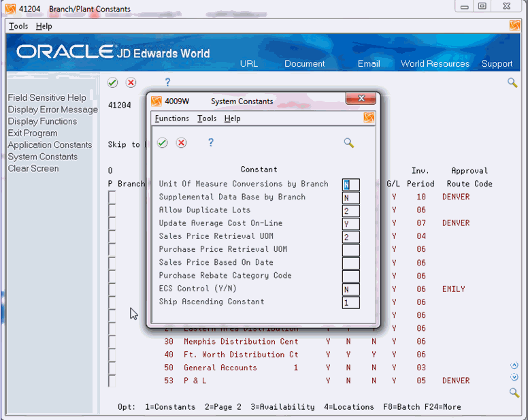
Task: Select Display Functions in the sidebar
Action: [42, 121]
